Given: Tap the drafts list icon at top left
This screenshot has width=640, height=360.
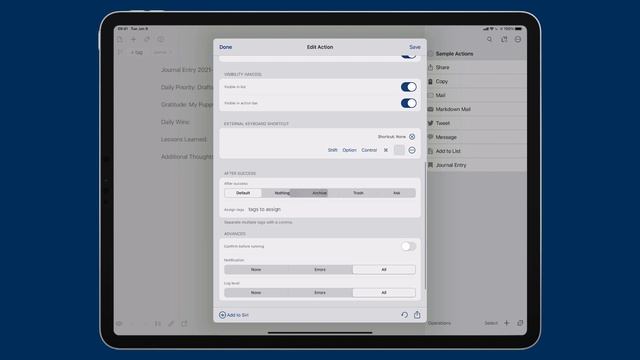Looking at the screenshot, I should coord(120,39).
